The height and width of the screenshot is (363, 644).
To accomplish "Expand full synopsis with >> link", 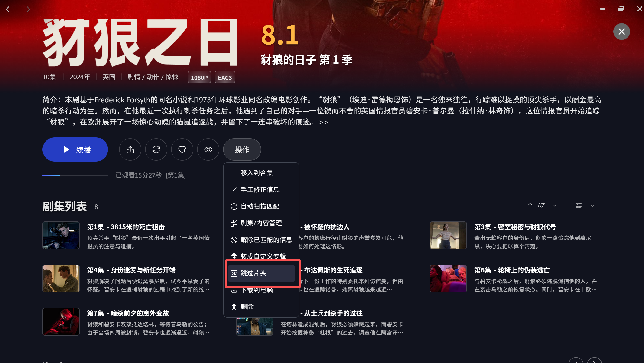I will 323,122.
